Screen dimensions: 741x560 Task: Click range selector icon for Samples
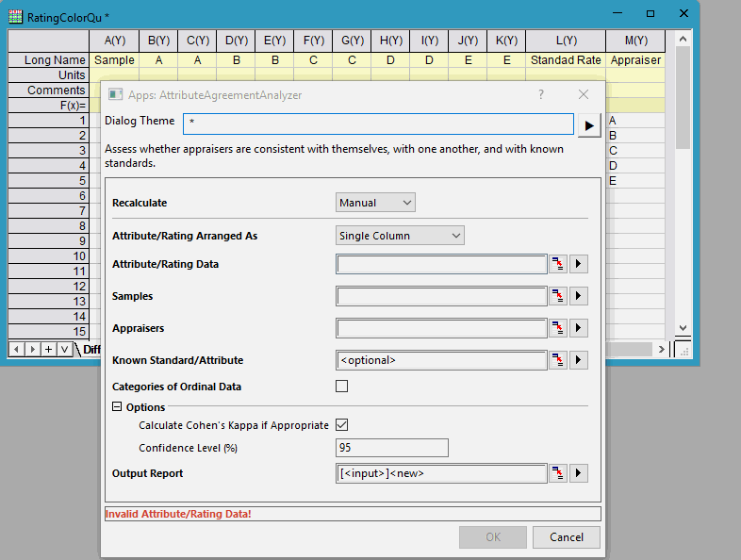559,297
